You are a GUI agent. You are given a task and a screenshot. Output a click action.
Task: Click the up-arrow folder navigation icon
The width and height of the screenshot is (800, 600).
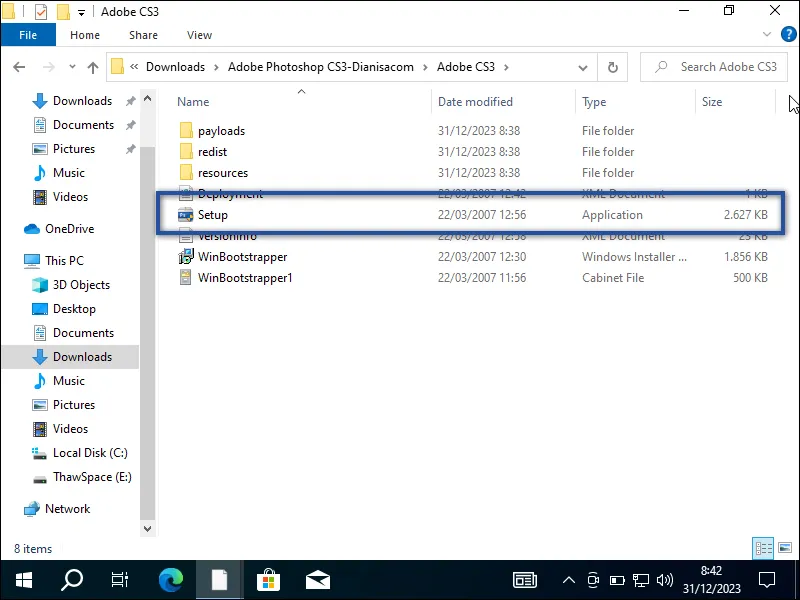coord(93,67)
